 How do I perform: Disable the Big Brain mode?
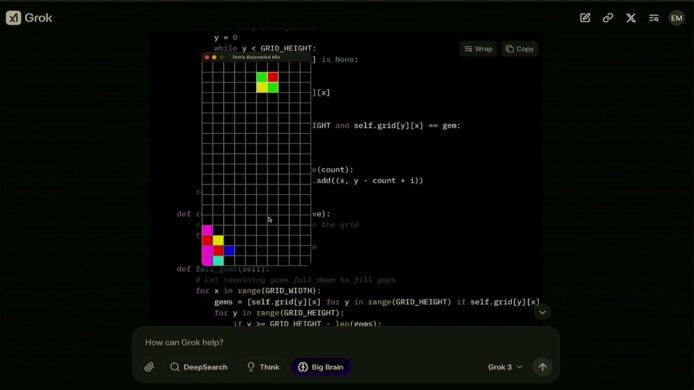321,367
